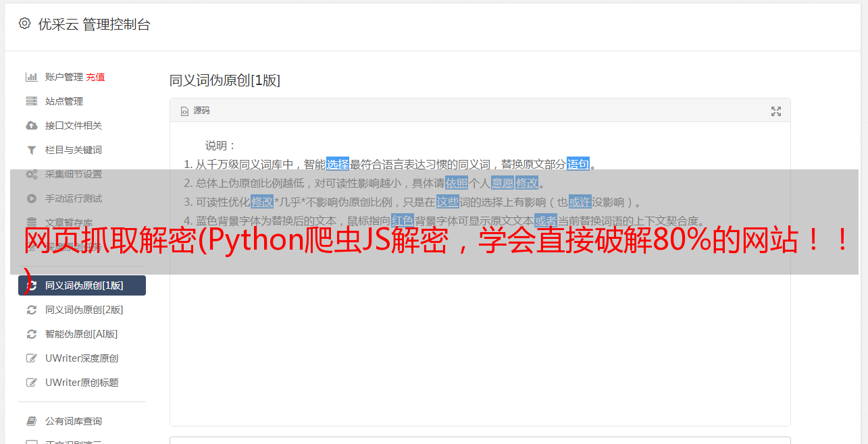Click the bar chart icon for 账户管理
The height and width of the screenshot is (444, 868).
(31, 77)
